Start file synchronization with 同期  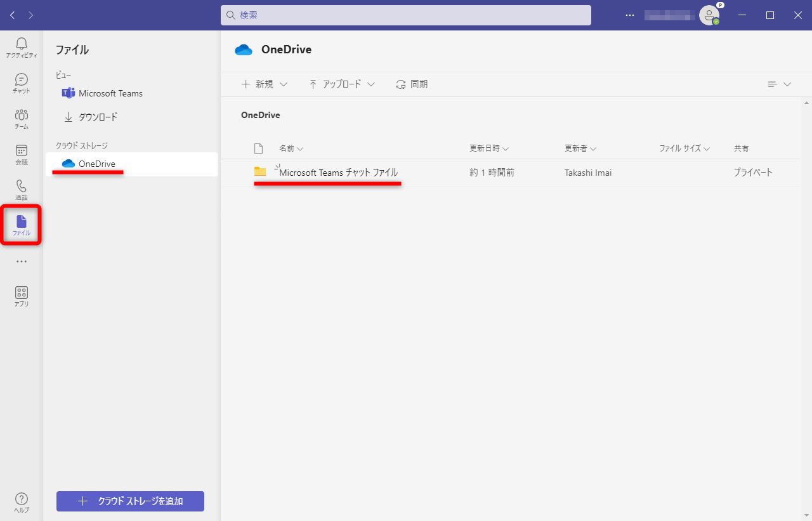coord(412,84)
